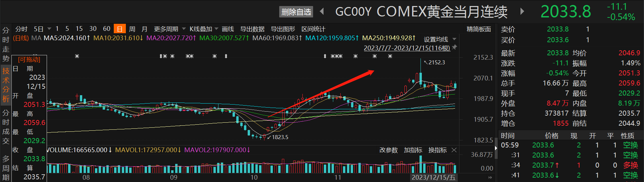Image resolution: width=644 pixels, height=182 pixels.
Task: Expand the K线叠加 dropdown
Action: [x=216, y=29]
